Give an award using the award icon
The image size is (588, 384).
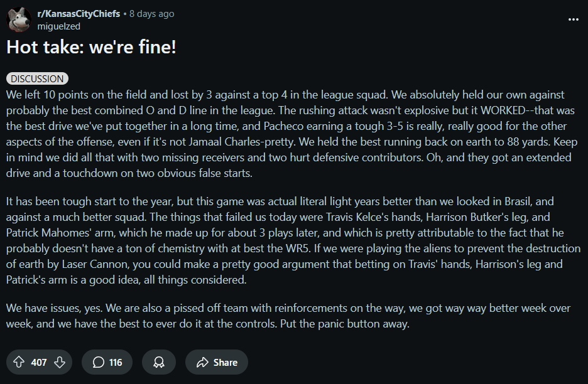coord(159,362)
